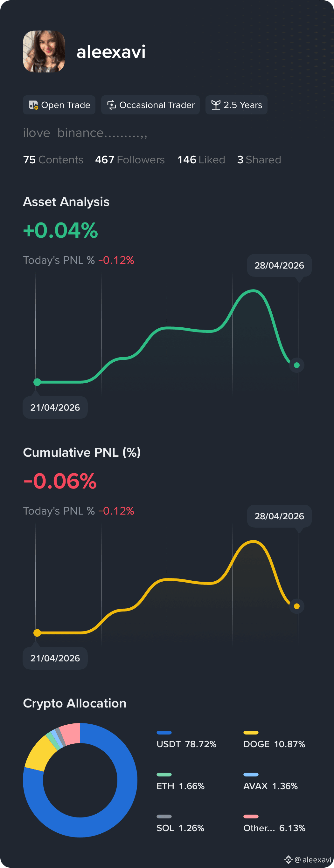Open the 467 Followers list
This screenshot has height=868, width=334.
click(x=130, y=160)
